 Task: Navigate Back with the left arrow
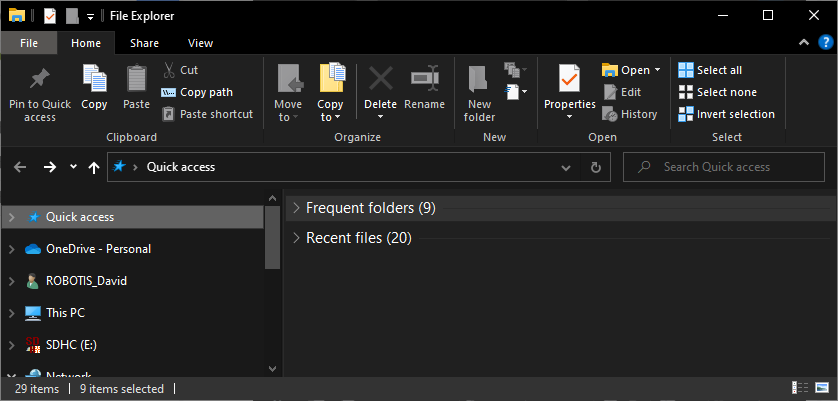tap(20, 167)
